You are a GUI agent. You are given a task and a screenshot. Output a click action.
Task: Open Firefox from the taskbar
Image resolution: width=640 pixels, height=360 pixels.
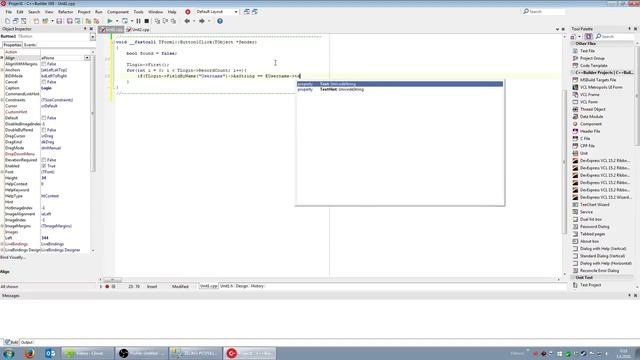pyautogui.click(x=29, y=353)
